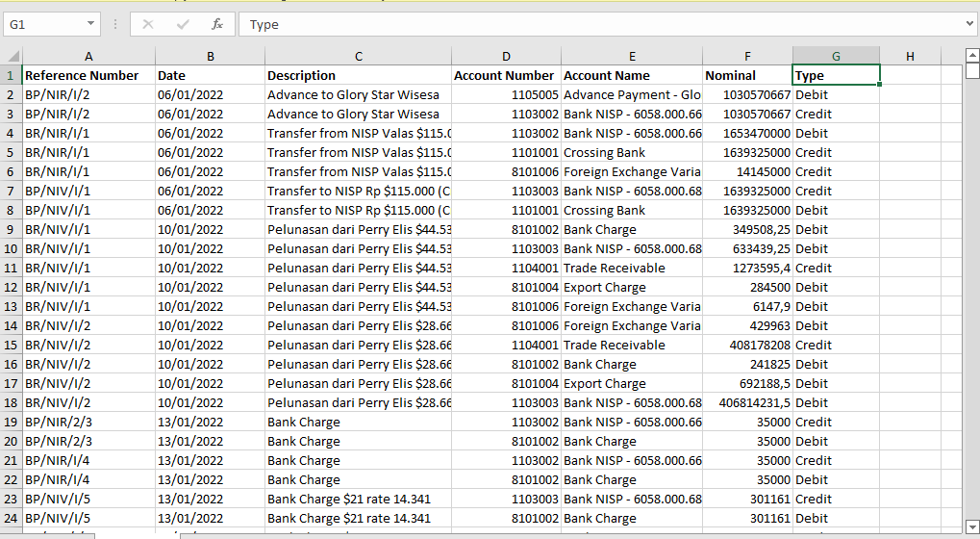Click the 'Reference Number' header cell
Image resolution: width=980 pixels, height=539 pixels.
pyautogui.click(x=88, y=76)
